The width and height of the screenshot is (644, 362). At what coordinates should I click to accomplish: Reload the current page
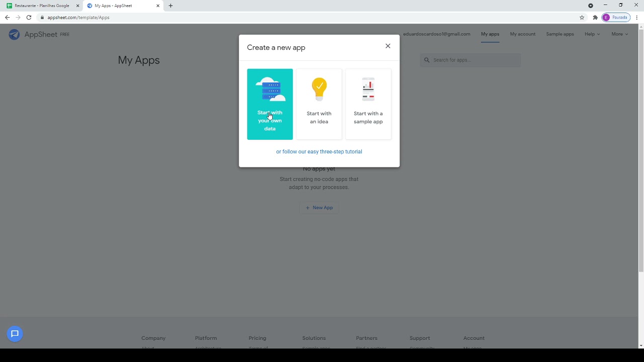pos(29,18)
